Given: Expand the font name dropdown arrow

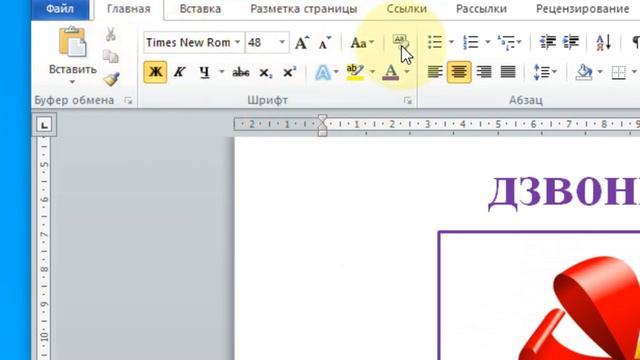Looking at the screenshot, I should [x=238, y=42].
